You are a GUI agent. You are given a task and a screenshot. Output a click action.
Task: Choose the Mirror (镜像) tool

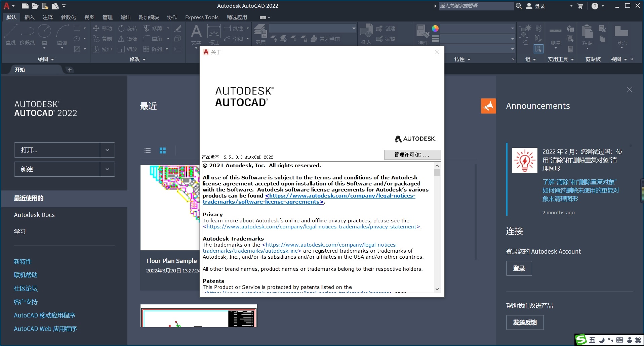point(128,39)
